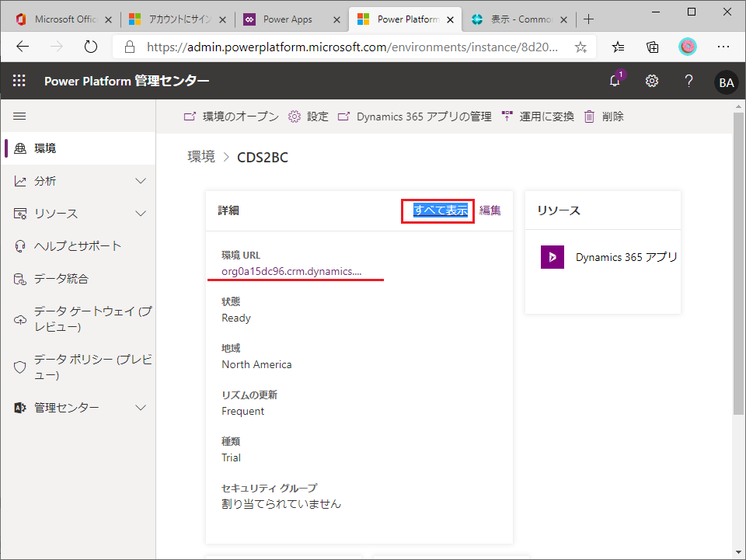Click the ヘルプとサポート headset icon
Viewport: 746px width, 560px height.
pos(20,245)
